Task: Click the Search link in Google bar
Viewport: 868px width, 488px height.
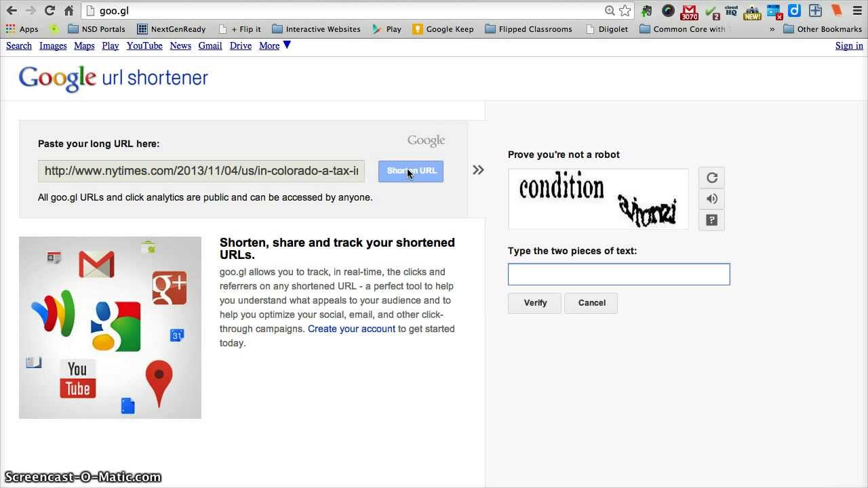Action: click(19, 45)
